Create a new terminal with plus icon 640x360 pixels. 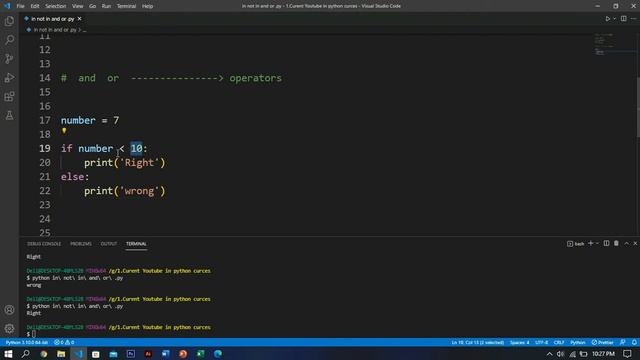pyautogui.click(x=590, y=243)
